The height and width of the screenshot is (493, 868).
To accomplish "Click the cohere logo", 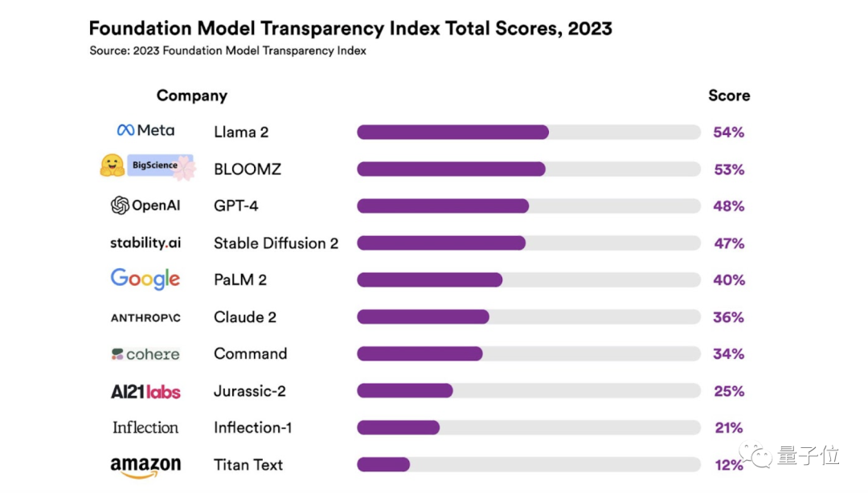I will coord(145,354).
